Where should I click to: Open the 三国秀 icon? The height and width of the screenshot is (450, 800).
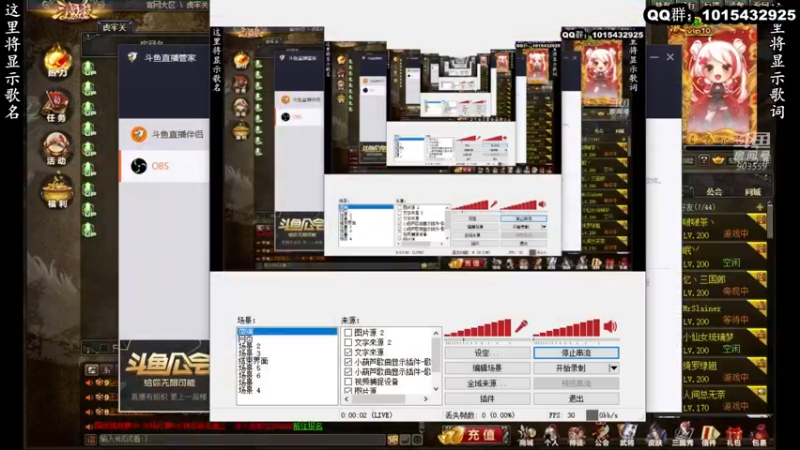point(682,436)
